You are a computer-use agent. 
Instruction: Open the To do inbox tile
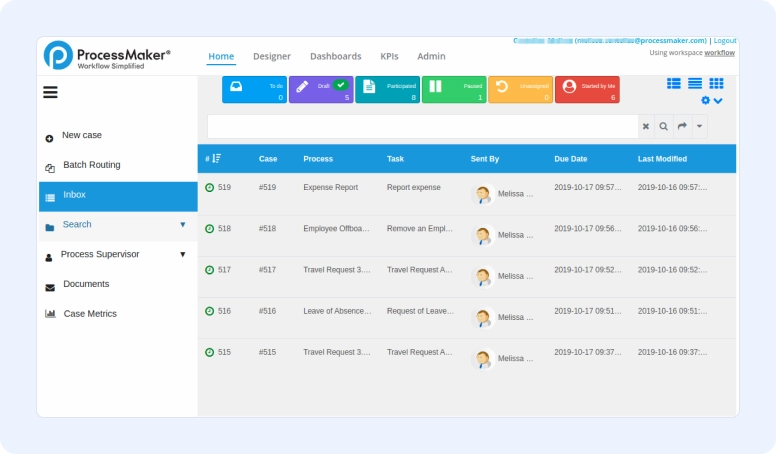tap(254, 90)
